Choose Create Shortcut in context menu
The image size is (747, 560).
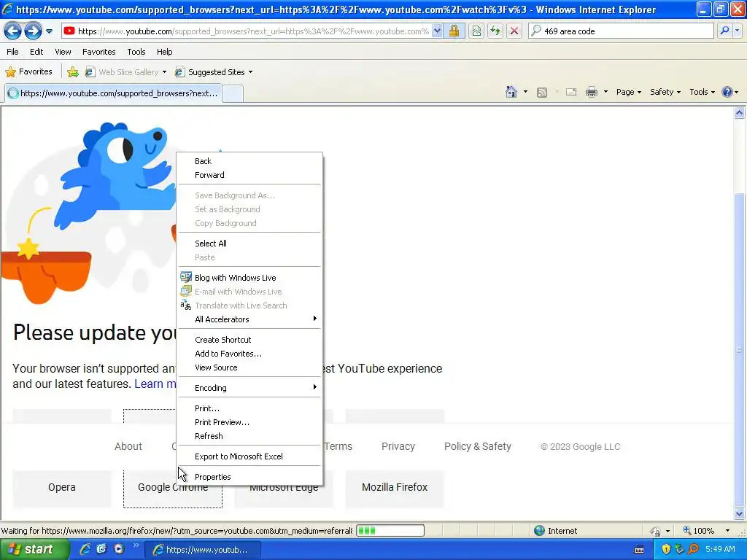point(249,340)
